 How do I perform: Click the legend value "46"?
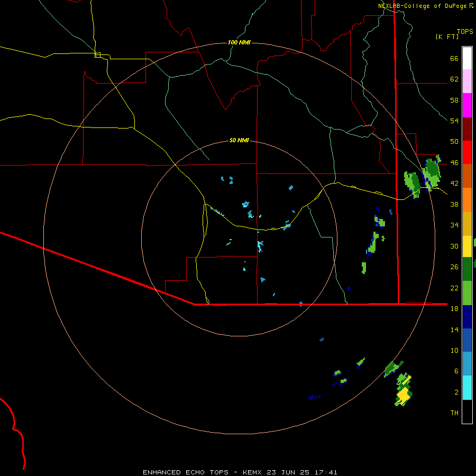454,163
